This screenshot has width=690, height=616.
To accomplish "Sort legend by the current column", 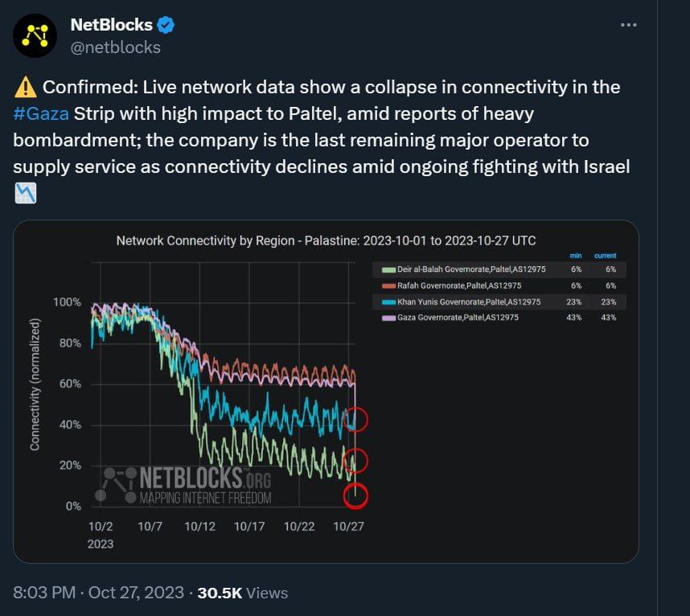I will click(x=605, y=255).
